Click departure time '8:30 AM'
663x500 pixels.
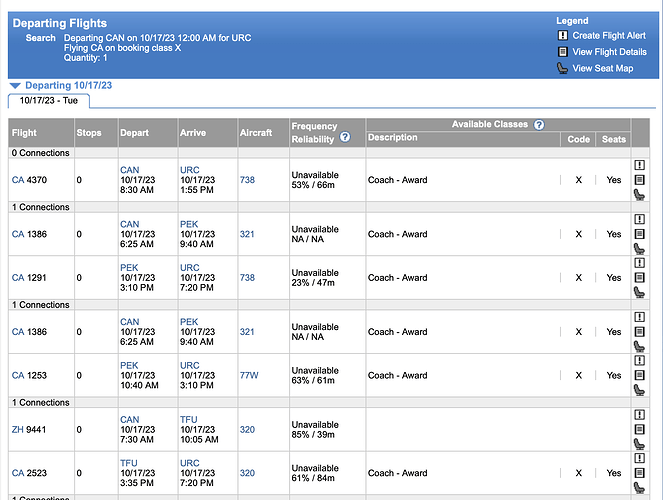(137, 190)
